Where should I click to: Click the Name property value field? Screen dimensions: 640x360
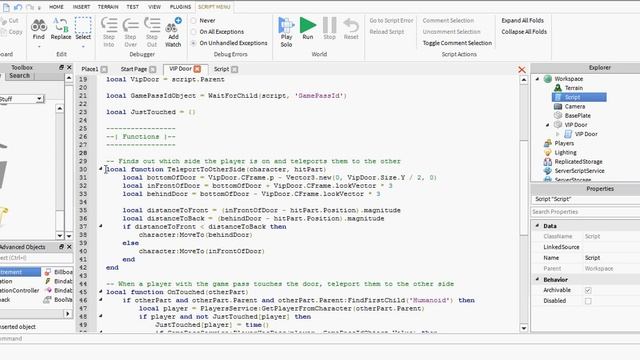coord(611,258)
